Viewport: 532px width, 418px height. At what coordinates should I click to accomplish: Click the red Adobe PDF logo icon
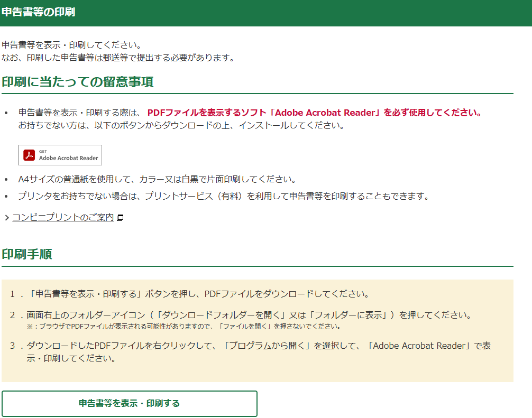pyautogui.click(x=29, y=155)
